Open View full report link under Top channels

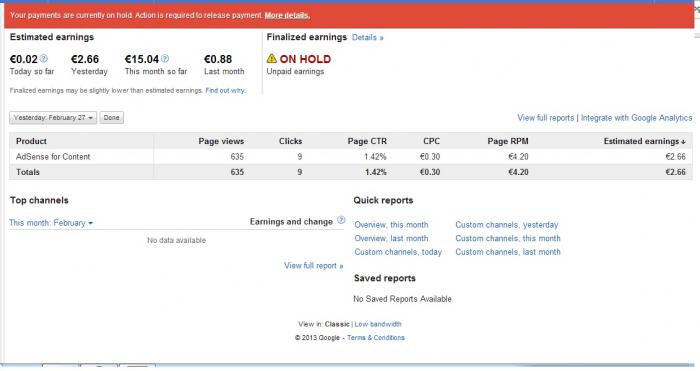click(313, 266)
